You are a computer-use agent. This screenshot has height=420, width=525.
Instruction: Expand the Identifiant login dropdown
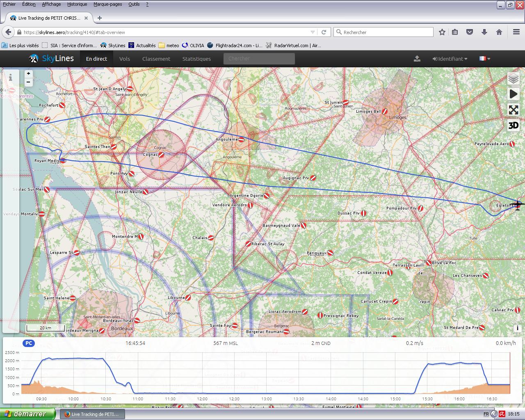[x=450, y=59]
